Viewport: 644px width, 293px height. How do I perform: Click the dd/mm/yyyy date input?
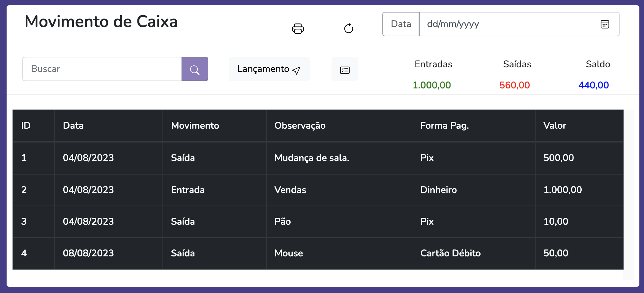coord(508,24)
